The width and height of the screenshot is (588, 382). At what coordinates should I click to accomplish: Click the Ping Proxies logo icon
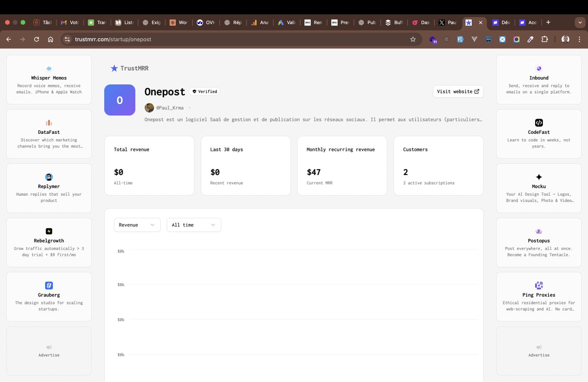tap(539, 285)
